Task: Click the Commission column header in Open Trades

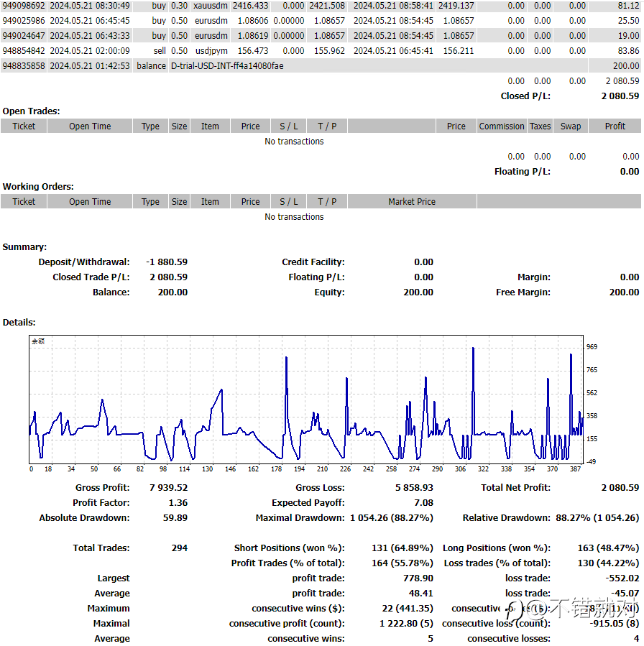Action: (502, 126)
